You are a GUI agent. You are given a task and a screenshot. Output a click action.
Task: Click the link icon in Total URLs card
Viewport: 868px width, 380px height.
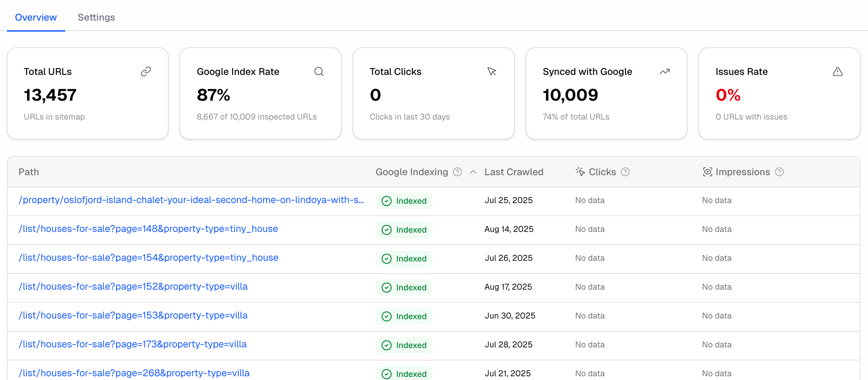[146, 71]
